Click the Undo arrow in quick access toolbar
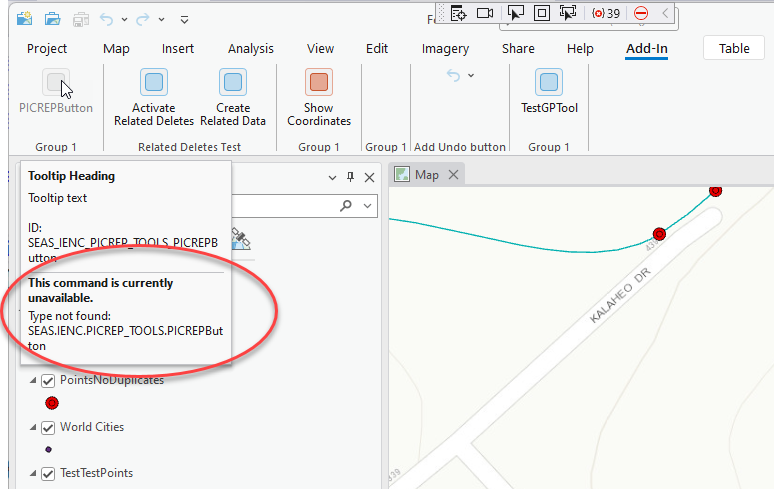This screenshot has height=489, width=774. point(107,19)
